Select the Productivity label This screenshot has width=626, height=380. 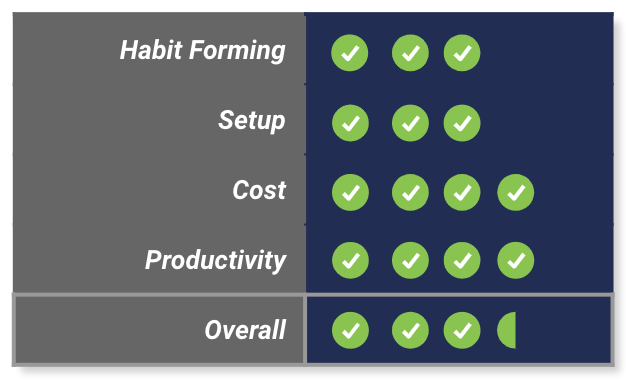(216, 260)
